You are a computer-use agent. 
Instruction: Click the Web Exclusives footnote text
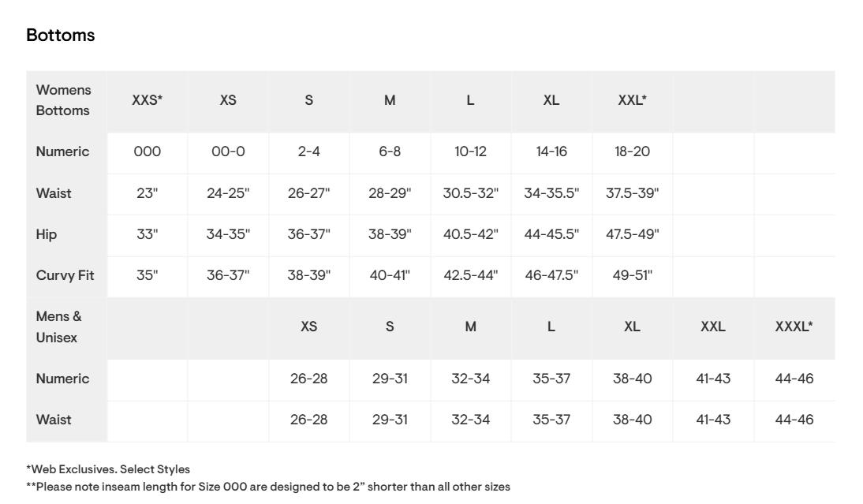pos(108,470)
